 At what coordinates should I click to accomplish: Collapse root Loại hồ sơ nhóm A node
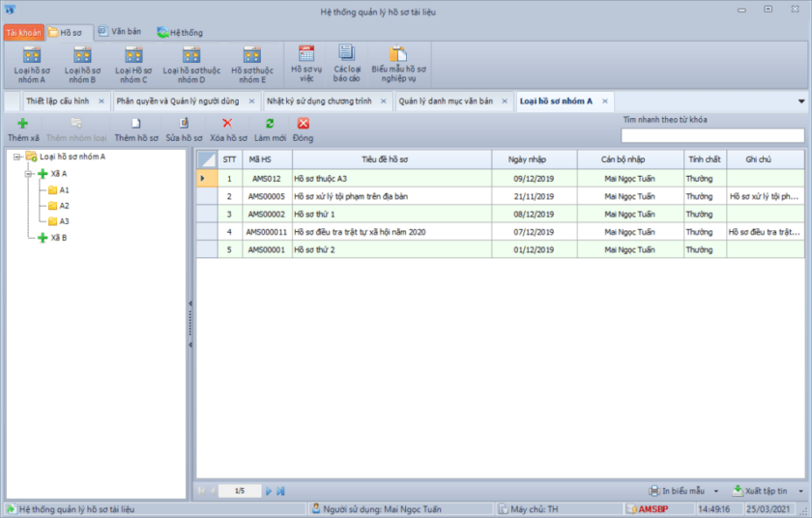pyautogui.click(x=17, y=157)
